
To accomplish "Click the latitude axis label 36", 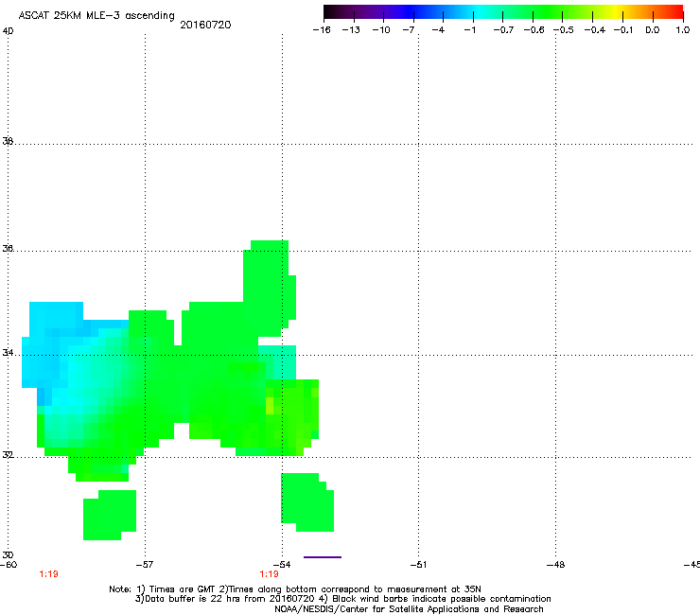I will pos(8,248).
